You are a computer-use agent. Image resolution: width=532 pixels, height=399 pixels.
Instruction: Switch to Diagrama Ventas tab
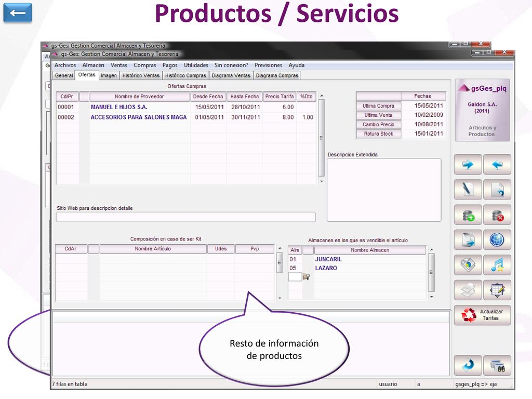pyautogui.click(x=231, y=75)
